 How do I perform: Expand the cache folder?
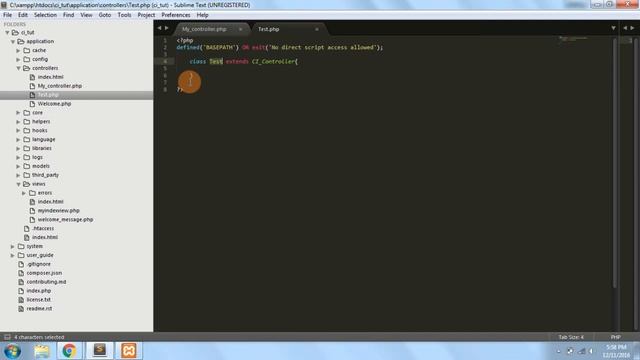click(x=18, y=51)
